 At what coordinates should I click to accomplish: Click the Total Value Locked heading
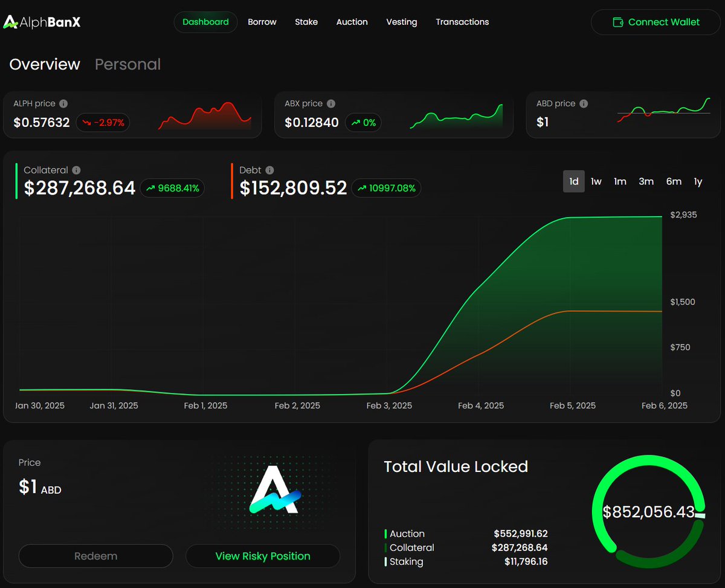tap(456, 467)
